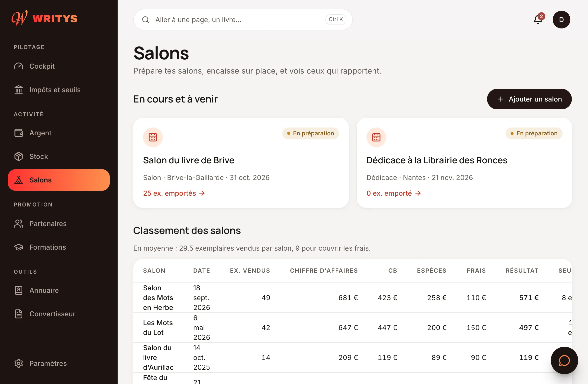The height and width of the screenshot is (384, 588).
Task: Open Paramètres settings
Action: pyautogui.click(x=59, y=363)
